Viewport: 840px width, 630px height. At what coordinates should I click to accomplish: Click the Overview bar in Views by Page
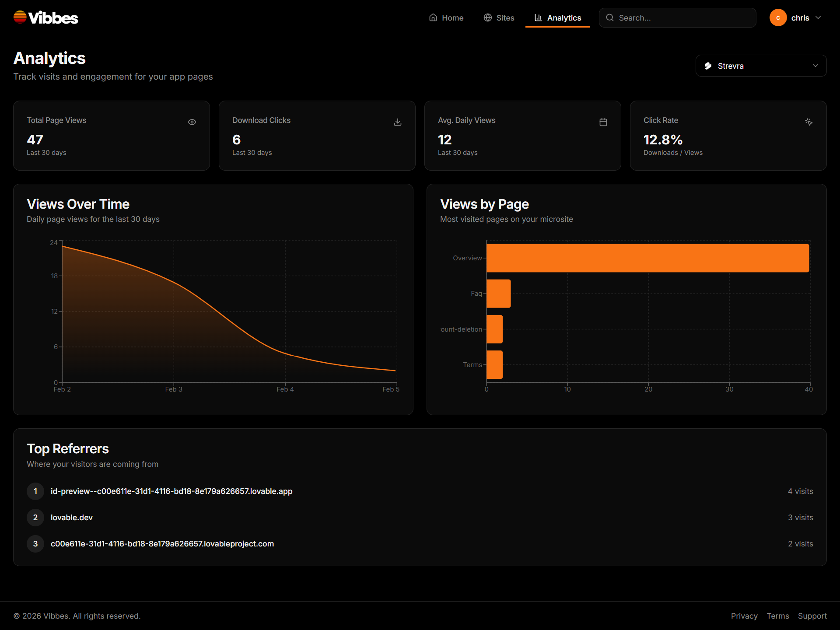[x=647, y=258]
